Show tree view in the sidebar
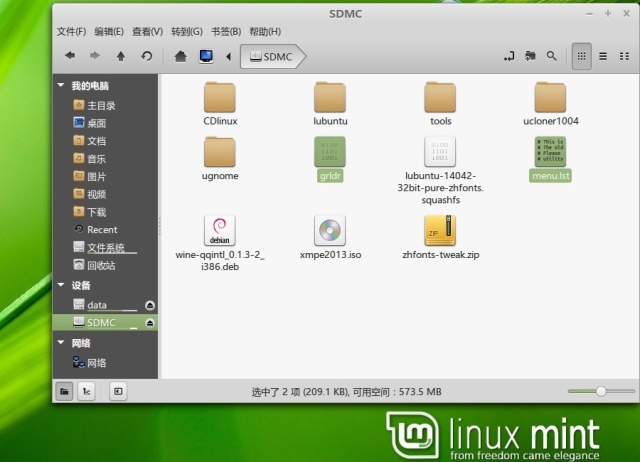 [x=87, y=391]
